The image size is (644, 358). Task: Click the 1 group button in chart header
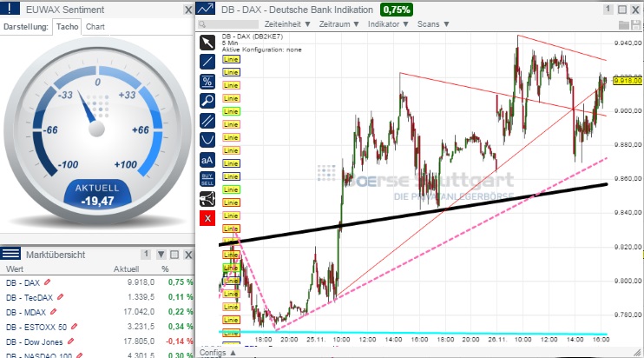[x=608, y=9]
